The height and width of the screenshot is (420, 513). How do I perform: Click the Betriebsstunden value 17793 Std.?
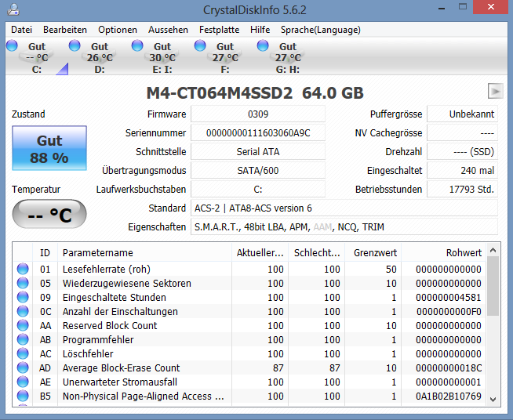(462, 190)
